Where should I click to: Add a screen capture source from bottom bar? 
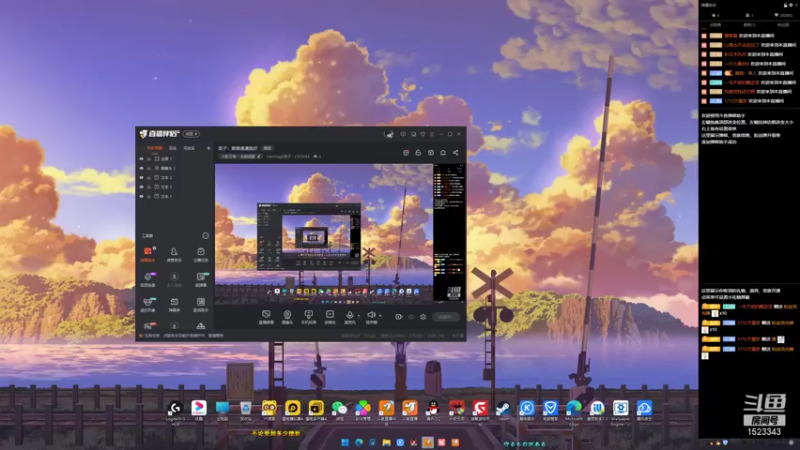[266, 316]
